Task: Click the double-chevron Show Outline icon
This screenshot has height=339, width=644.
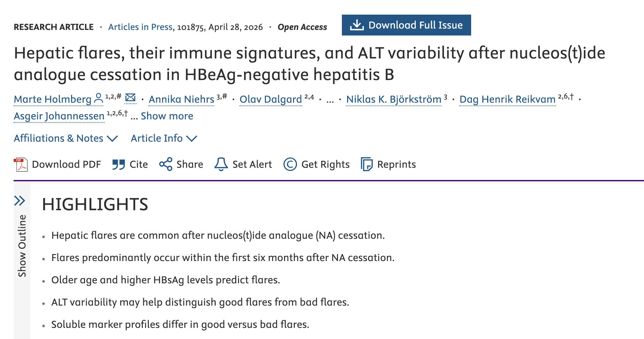Action: click(x=20, y=201)
